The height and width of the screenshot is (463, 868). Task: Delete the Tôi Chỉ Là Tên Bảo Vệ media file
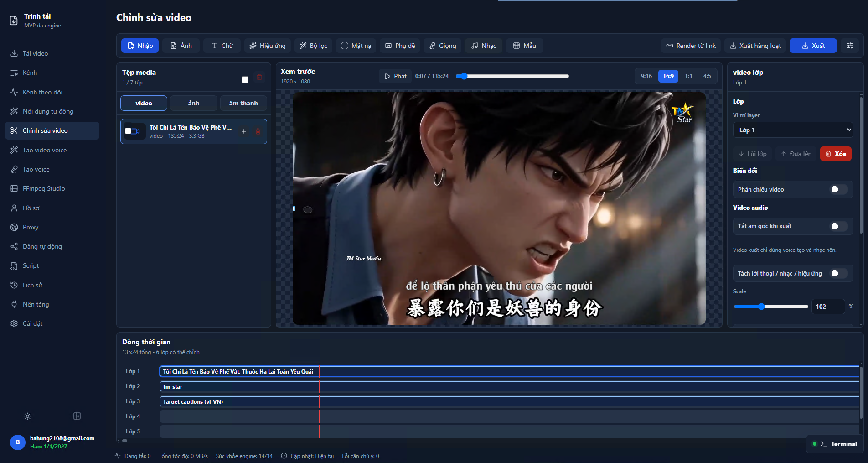pos(258,131)
